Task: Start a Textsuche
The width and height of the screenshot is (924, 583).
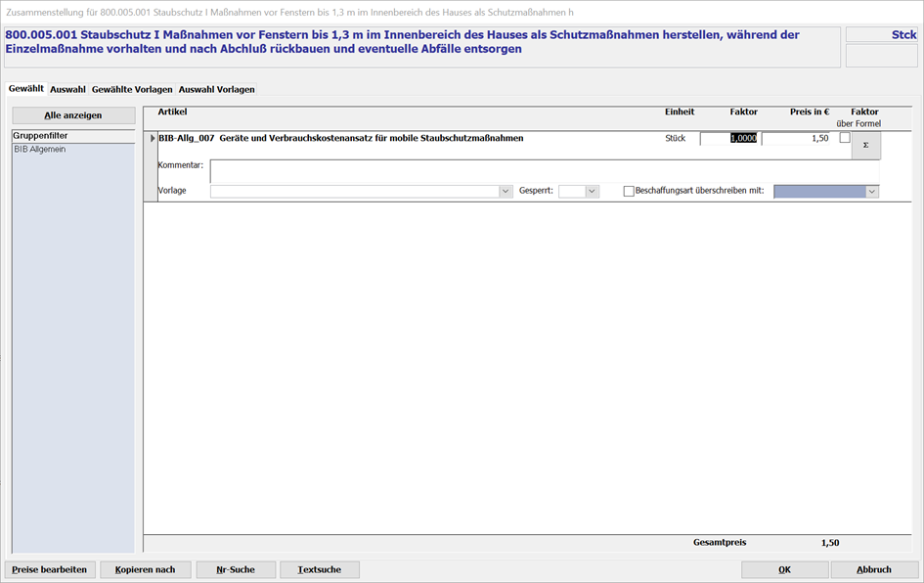Action: (x=320, y=569)
